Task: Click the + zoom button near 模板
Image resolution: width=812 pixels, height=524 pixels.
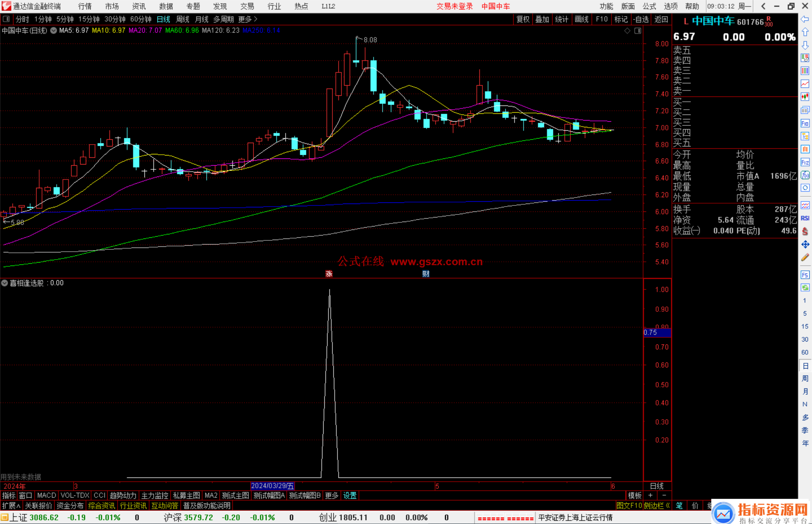Action: 650,495
